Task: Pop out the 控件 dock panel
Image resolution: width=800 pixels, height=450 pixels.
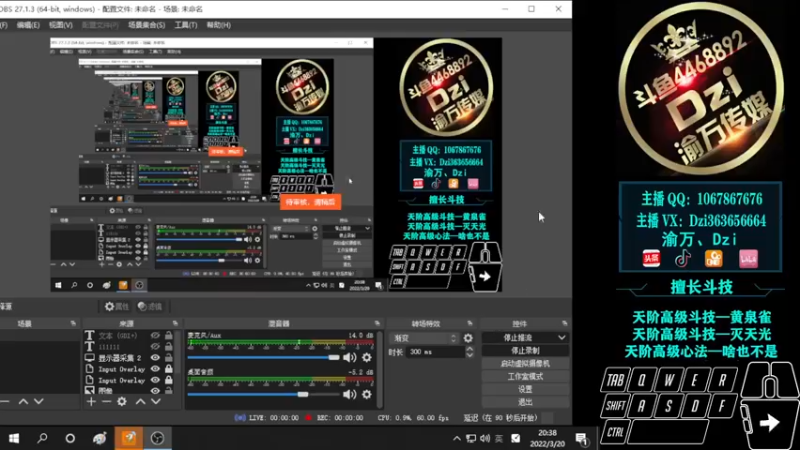Action: coord(564,323)
